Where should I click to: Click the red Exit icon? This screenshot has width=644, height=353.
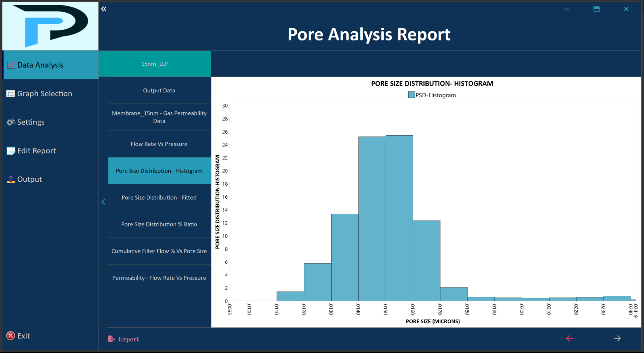(11, 336)
